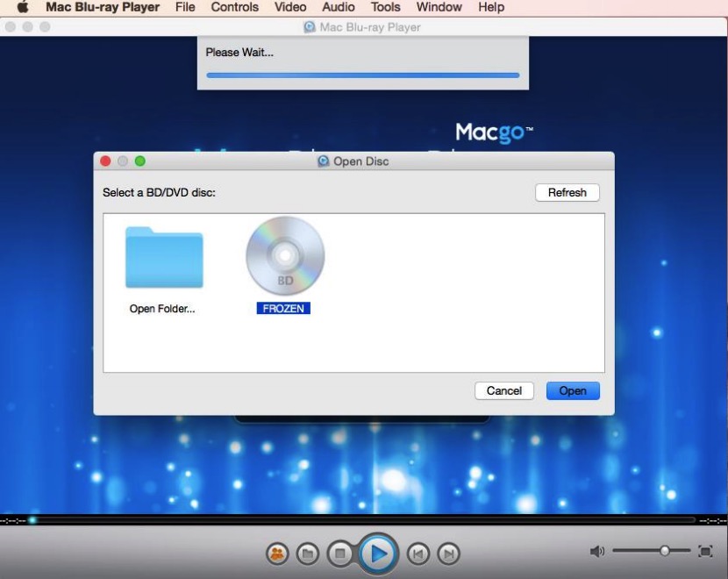Open the Controls menu
This screenshot has width=728, height=579.
pyautogui.click(x=234, y=7)
